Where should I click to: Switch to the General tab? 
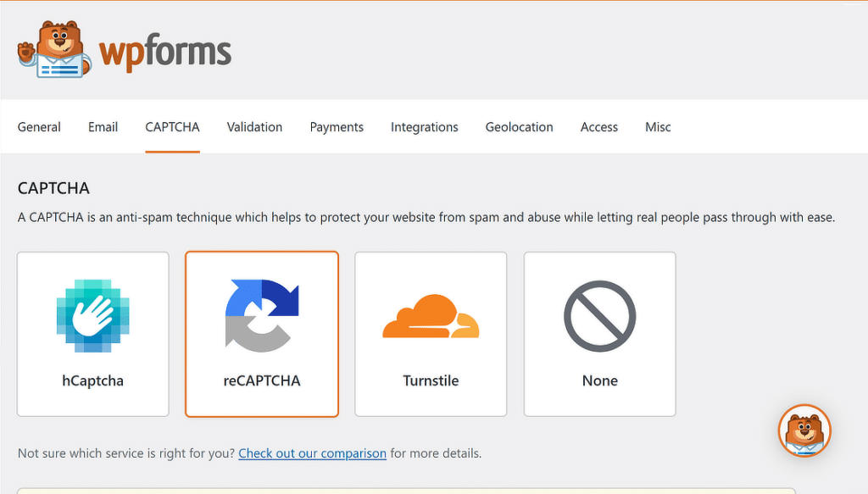39,127
